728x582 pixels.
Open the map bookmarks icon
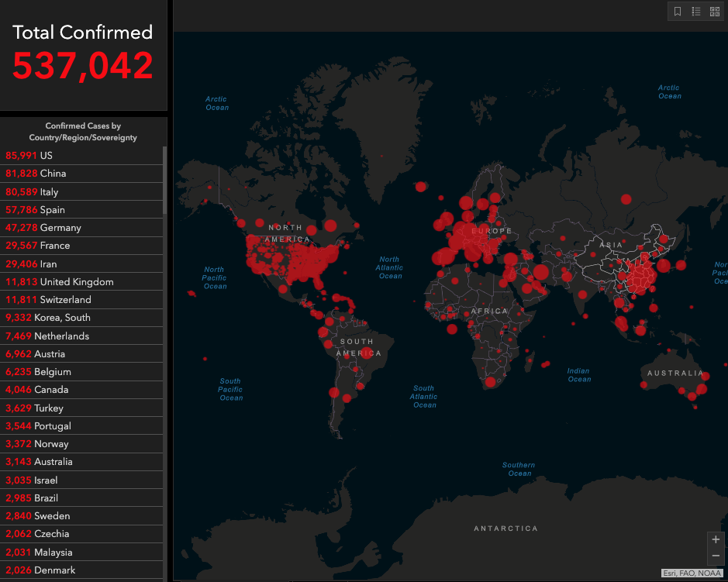tap(678, 12)
